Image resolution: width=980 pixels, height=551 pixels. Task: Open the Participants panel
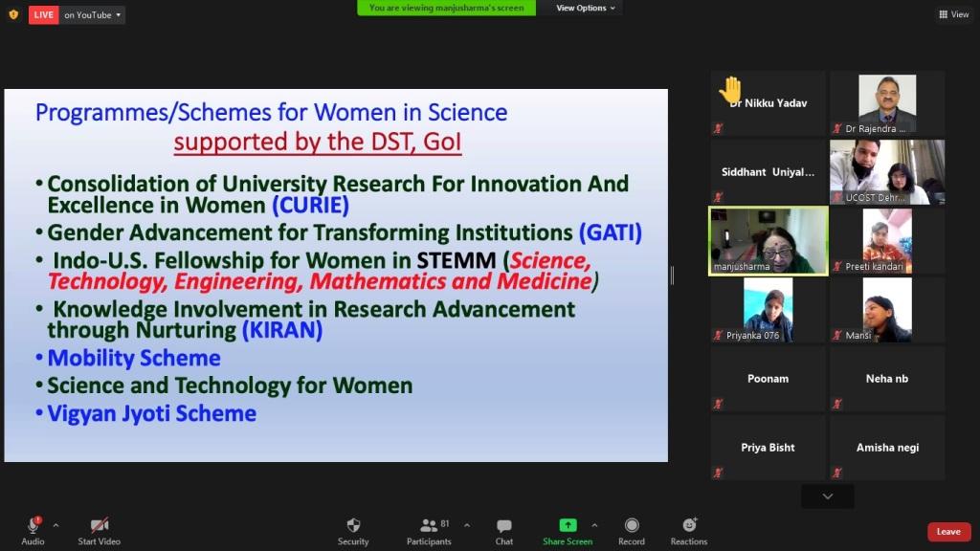point(429,531)
